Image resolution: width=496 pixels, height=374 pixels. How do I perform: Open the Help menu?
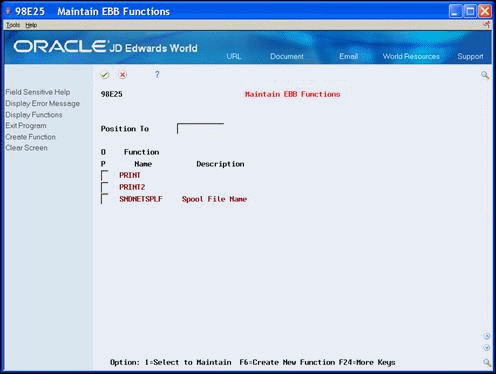pos(31,25)
